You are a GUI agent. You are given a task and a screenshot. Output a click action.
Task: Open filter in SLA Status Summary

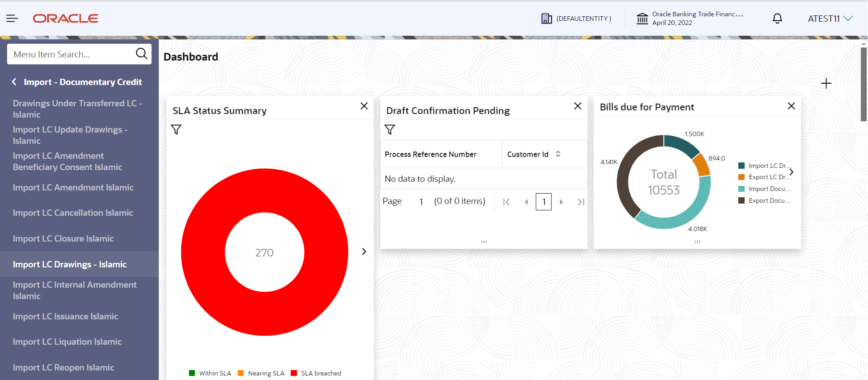(x=176, y=130)
